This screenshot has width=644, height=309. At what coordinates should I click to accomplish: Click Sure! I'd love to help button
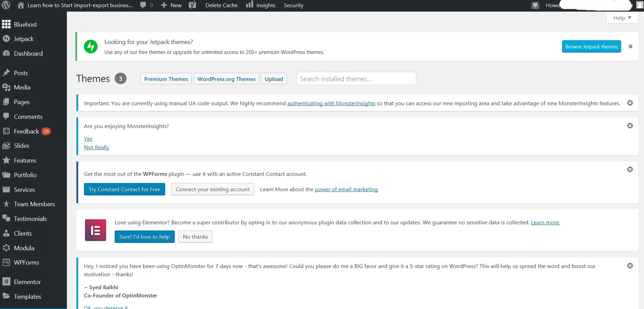[x=145, y=237]
